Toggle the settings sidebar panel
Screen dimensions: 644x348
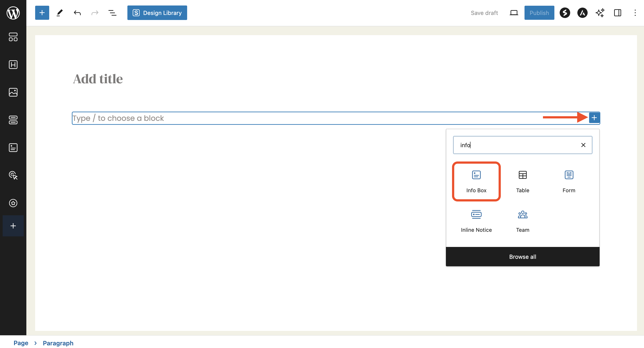(x=617, y=13)
